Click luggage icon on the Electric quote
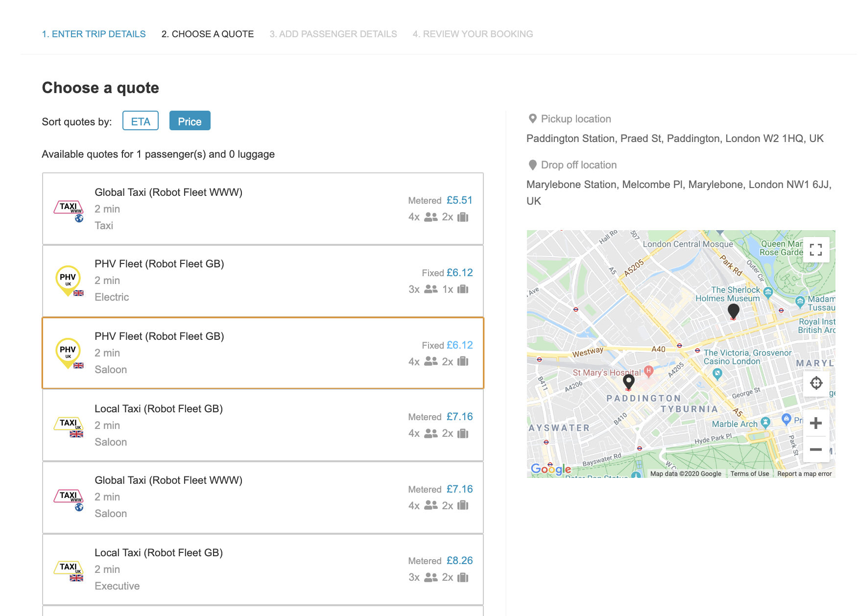 (x=463, y=289)
